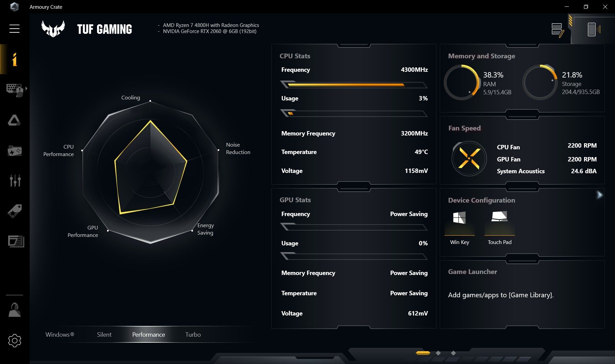Expand the Device submenu arrow in sidebar
The width and height of the screenshot is (615, 364).
26,88
